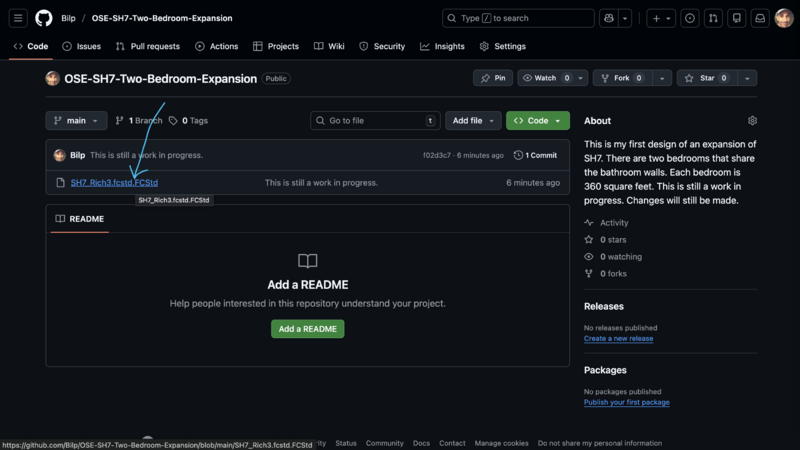Open the Add file dropdown
The height and width of the screenshot is (450, 800).
[x=473, y=120]
